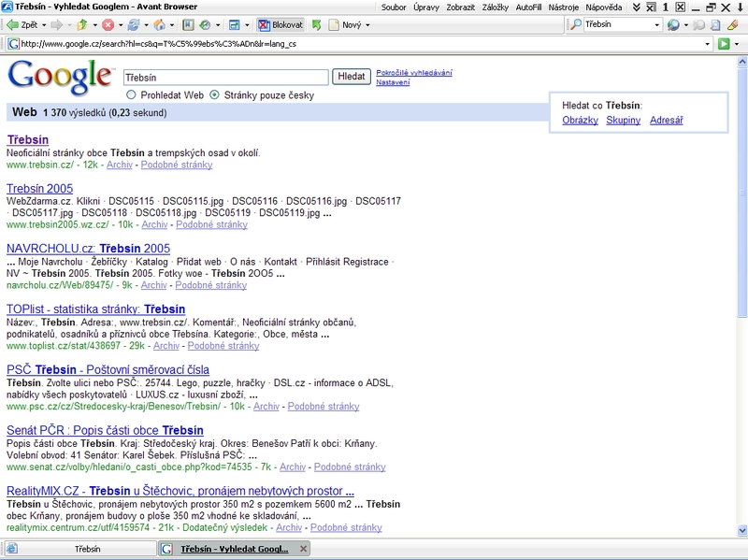Open the Nápověda menu
This screenshot has height=560, width=748.
click(x=604, y=7)
